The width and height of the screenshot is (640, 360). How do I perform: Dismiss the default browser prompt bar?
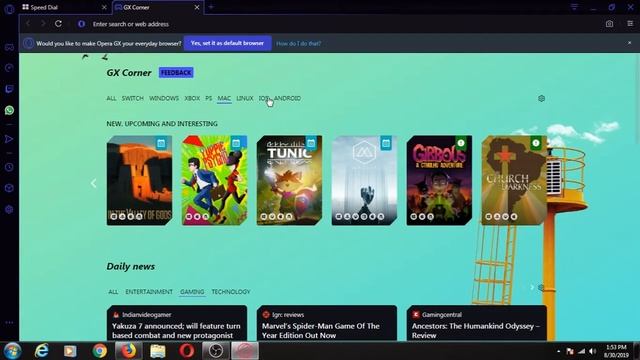[629, 43]
